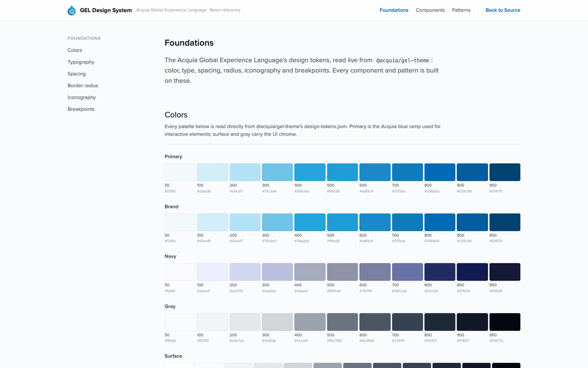Click the Navy hex value #fafaff
The width and height of the screenshot is (588, 368).
(170, 291)
